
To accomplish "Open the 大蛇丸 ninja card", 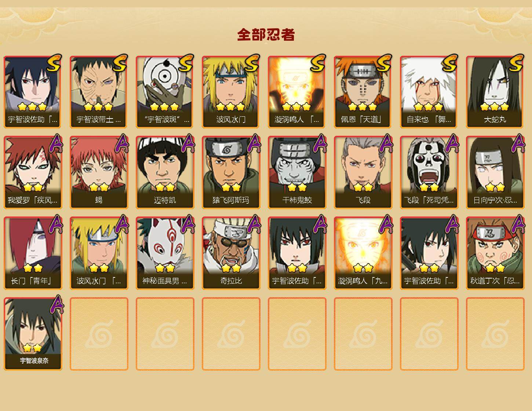I will (x=495, y=92).
